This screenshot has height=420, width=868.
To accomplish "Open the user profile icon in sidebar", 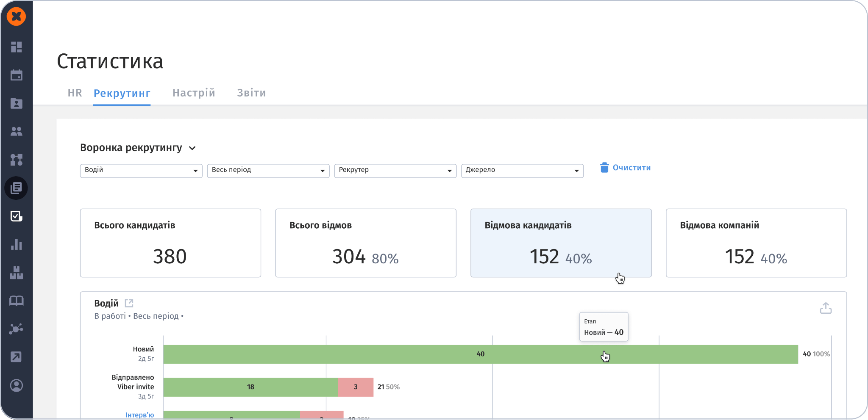I will tap(16, 385).
